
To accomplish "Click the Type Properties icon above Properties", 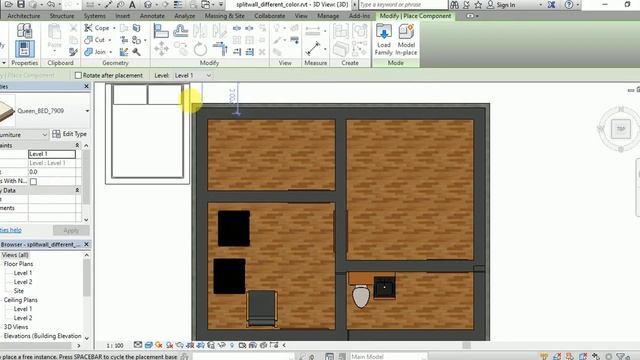I will click(24, 31).
